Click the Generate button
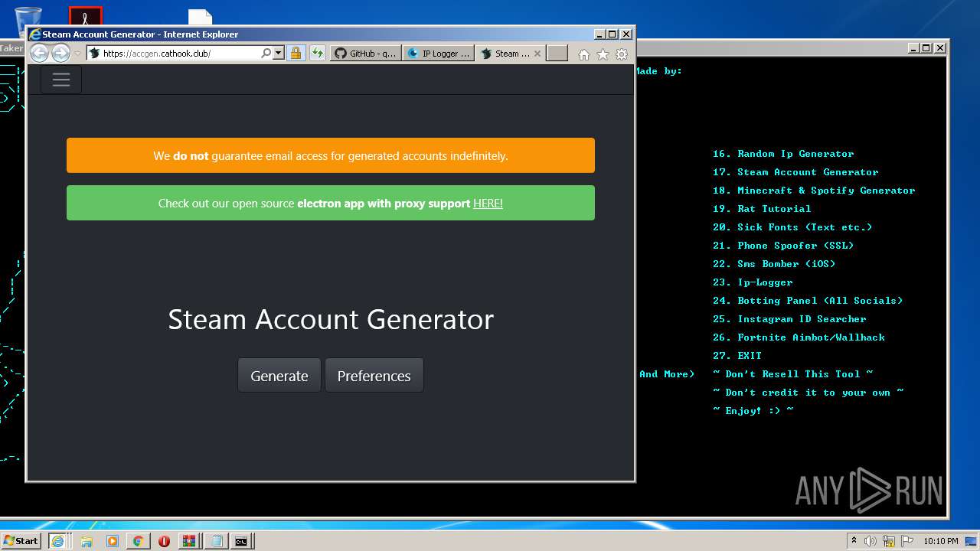This screenshot has width=980, height=551. pos(279,376)
